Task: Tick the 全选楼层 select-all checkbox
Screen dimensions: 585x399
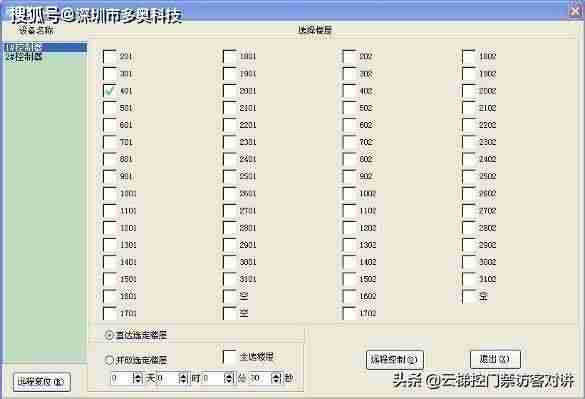Action: [x=229, y=357]
